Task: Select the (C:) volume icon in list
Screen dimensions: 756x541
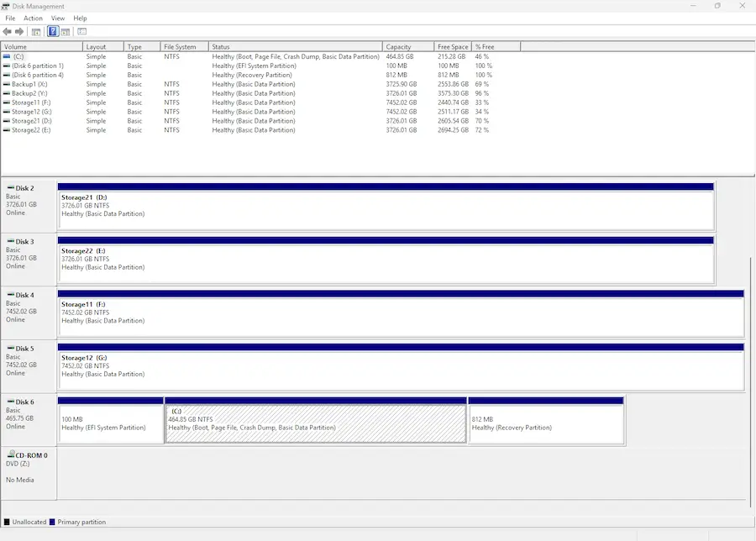Action: click(6, 56)
